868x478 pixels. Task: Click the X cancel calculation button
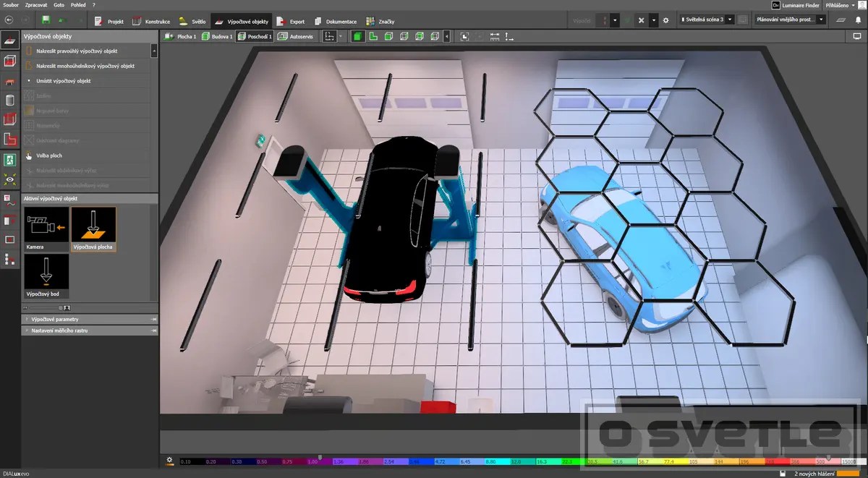point(641,20)
